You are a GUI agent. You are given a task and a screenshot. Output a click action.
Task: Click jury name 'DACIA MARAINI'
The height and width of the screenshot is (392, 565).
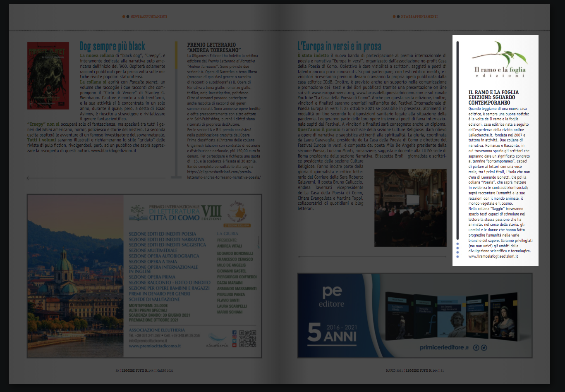pos(231,283)
